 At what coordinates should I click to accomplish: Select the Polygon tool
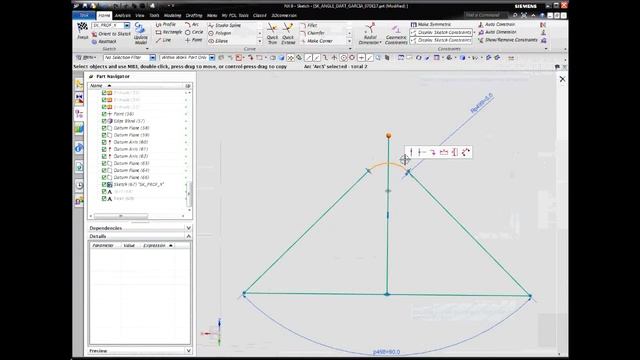pyautogui.click(x=220, y=33)
